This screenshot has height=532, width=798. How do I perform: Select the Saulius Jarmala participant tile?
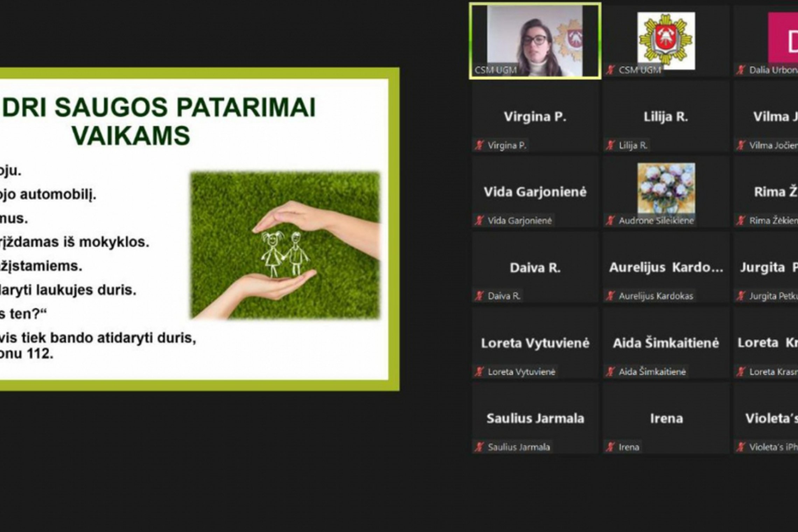pyautogui.click(x=535, y=418)
